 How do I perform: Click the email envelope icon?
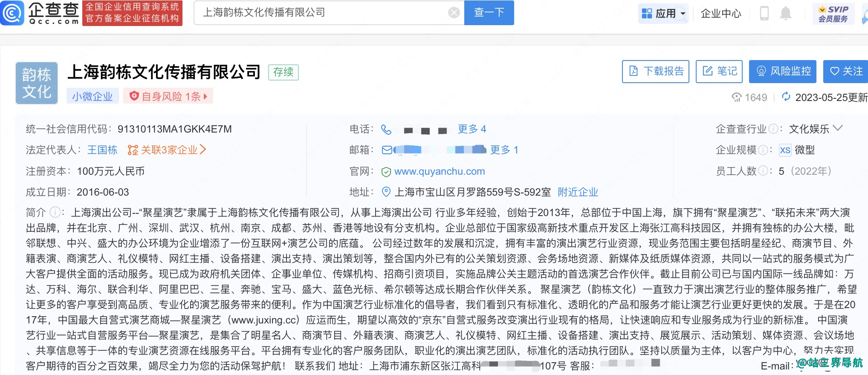click(x=387, y=150)
